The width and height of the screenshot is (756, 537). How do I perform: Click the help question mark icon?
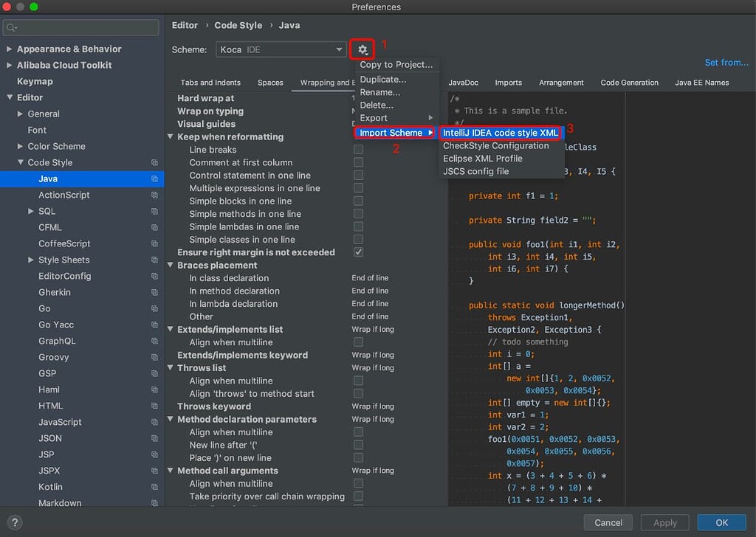click(x=14, y=522)
